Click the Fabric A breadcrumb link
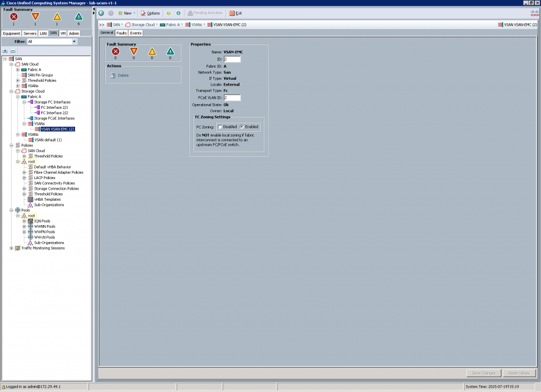 (x=173, y=24)
